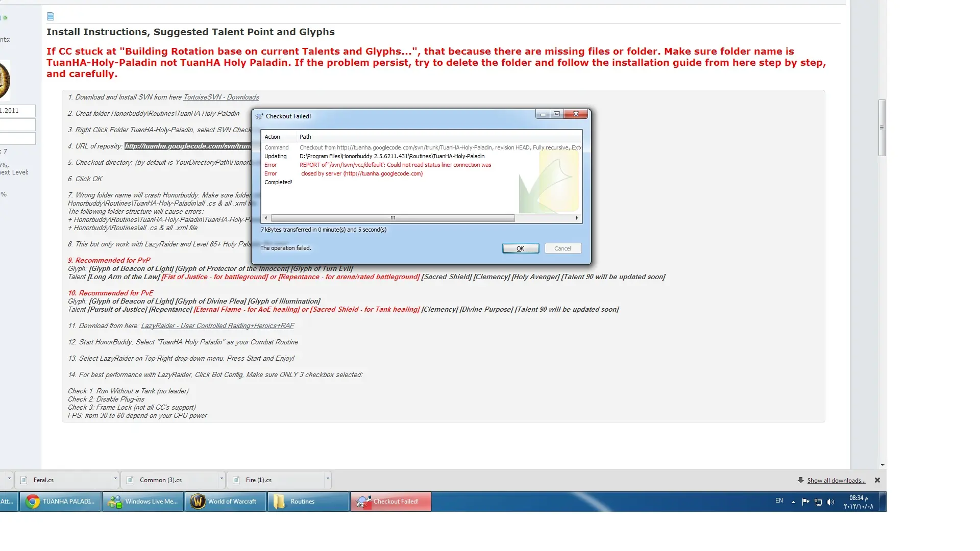Image resolution: width=980 pixels, height=551 pixels.
Task: Click the TortoiseSVN Checkout Failed taskbar icon
Action: coord(390,502)
